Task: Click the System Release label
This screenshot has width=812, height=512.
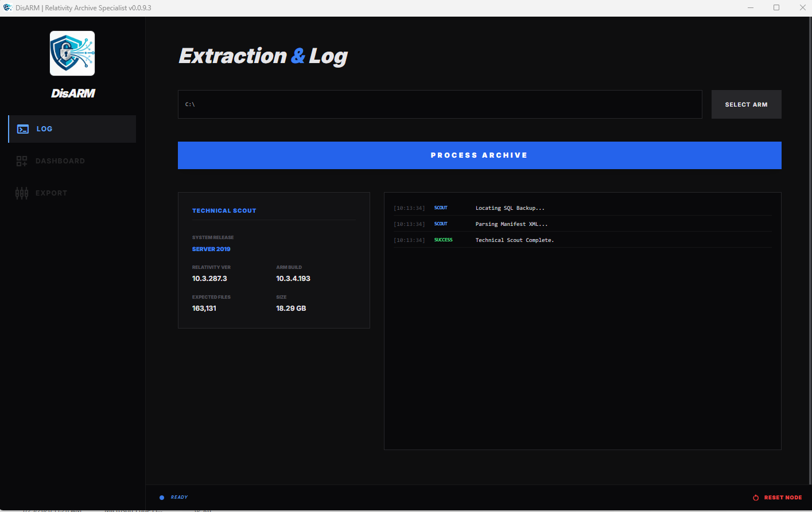Action: pyautogui.click(x=213, y=237)
